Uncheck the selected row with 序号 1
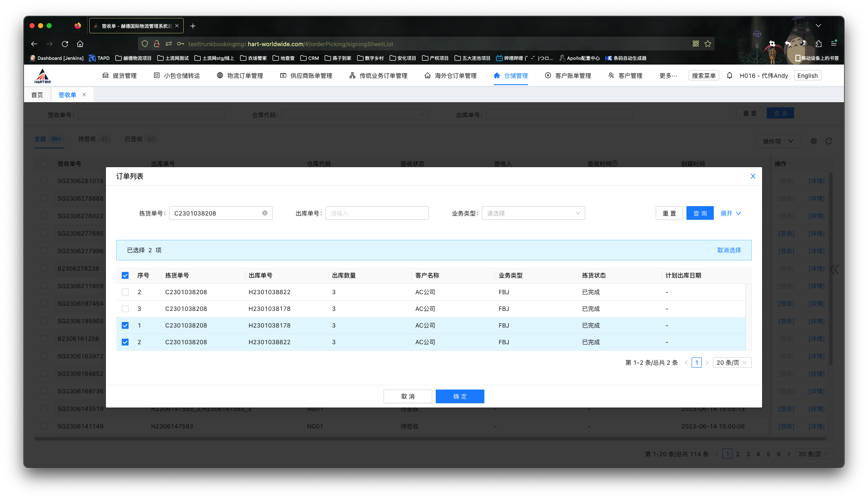 pos(125,325)
